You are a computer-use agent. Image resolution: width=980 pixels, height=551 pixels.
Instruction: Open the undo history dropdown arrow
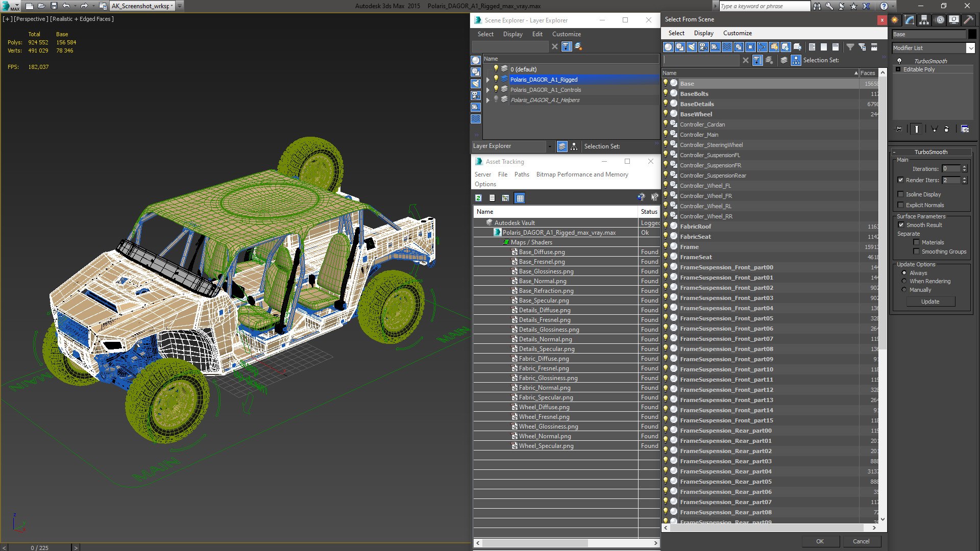click(75, 6)
